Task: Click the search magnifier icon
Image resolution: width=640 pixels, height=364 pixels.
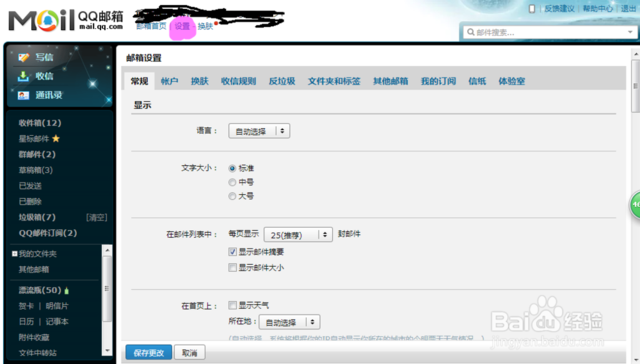Action: pos(471,32)
